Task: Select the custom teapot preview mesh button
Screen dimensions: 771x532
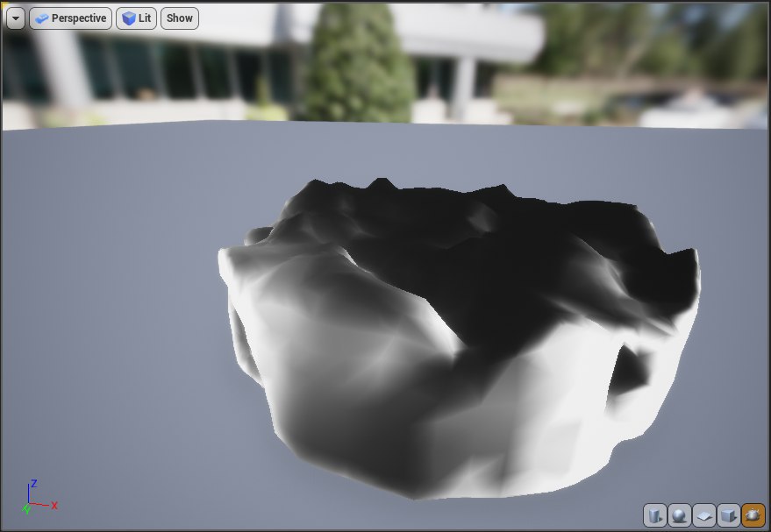Action: (x=753, y=515)
